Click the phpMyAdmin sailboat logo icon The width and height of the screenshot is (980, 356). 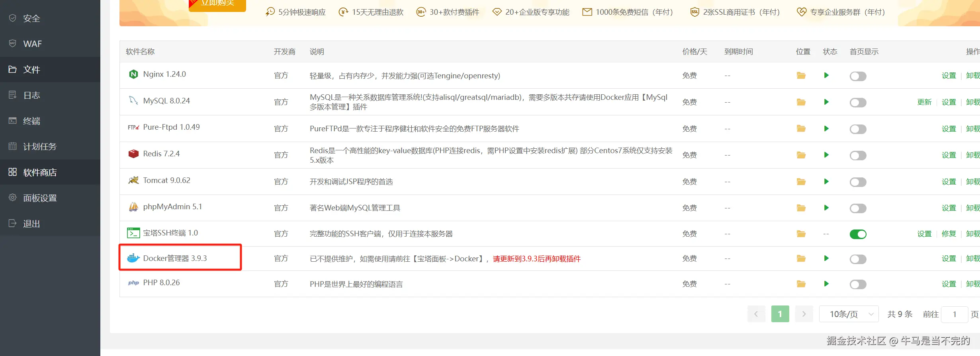pos(133,207)
